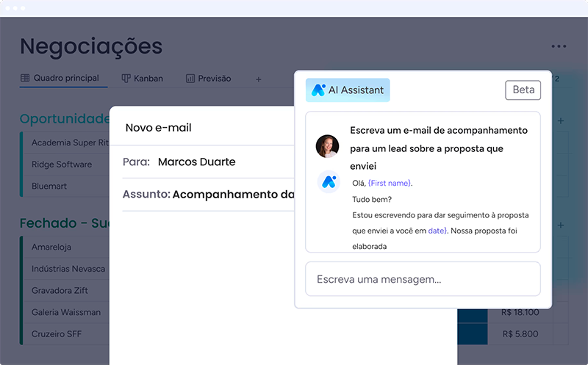Click the {First name} placeholder in reply

tap(390, 183)
